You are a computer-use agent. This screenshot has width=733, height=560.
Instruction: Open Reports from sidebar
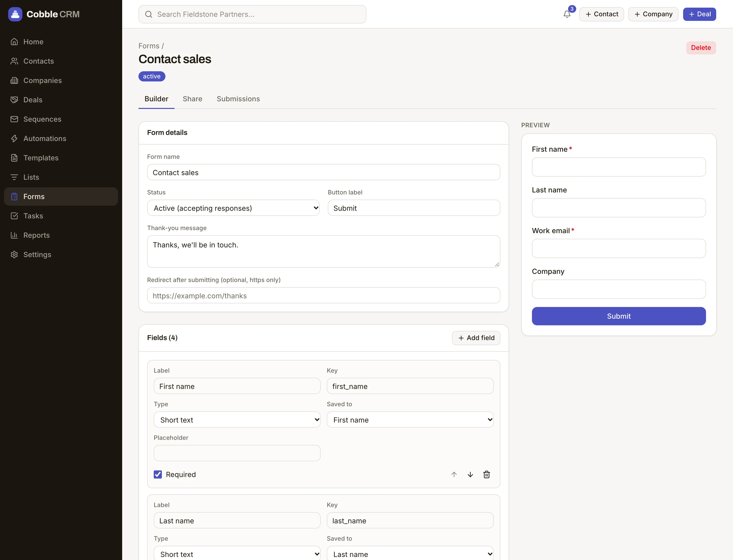[61, 235]
